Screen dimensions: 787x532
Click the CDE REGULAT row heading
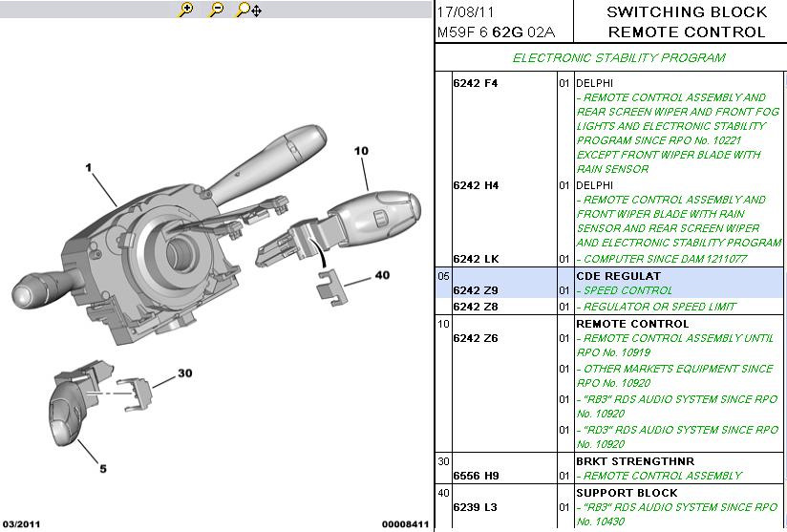[x=618, y=276]
